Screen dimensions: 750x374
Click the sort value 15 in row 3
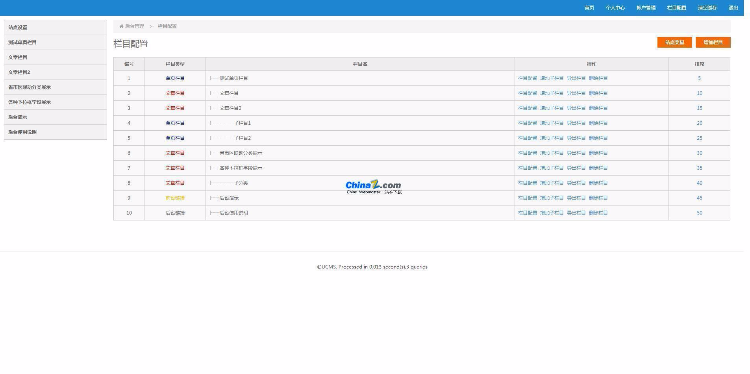(x=699, y=108)
